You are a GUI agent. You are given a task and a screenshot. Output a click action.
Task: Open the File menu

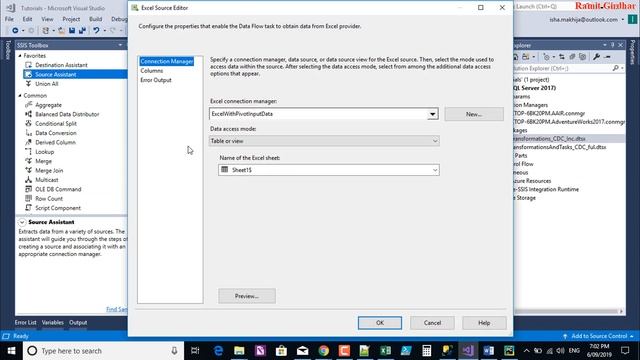(x=9, y=19)
